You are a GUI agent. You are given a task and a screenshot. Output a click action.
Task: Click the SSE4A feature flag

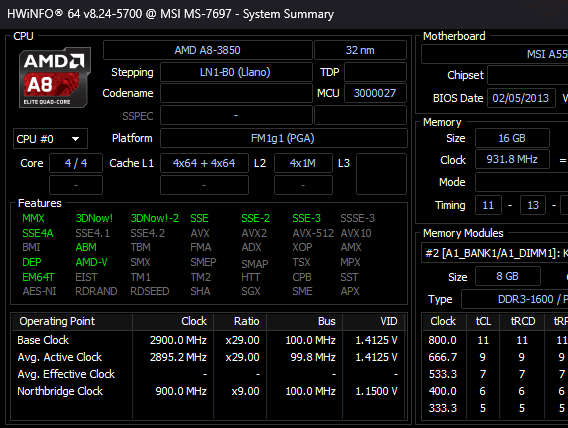(x=38, y=233)
